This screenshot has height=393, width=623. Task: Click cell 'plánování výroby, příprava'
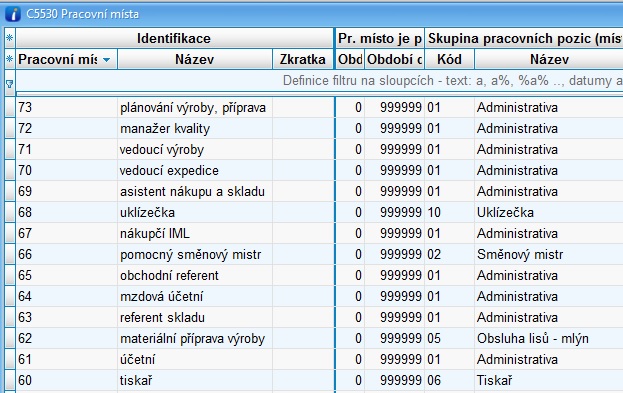point(195,107)
